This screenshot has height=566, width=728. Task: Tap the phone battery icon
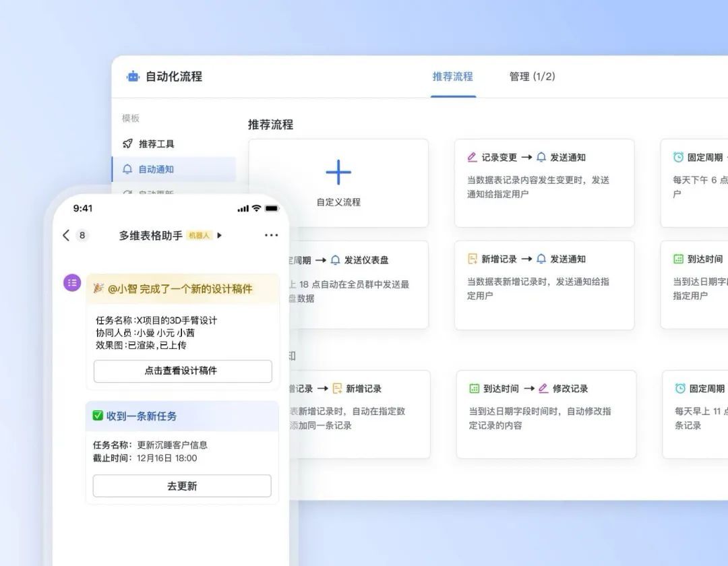(272, 208)
